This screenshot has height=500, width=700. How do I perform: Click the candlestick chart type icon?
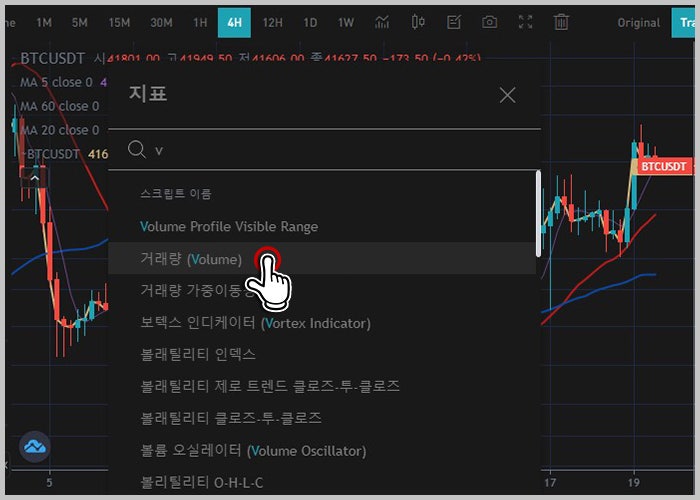tap(418, 22)
